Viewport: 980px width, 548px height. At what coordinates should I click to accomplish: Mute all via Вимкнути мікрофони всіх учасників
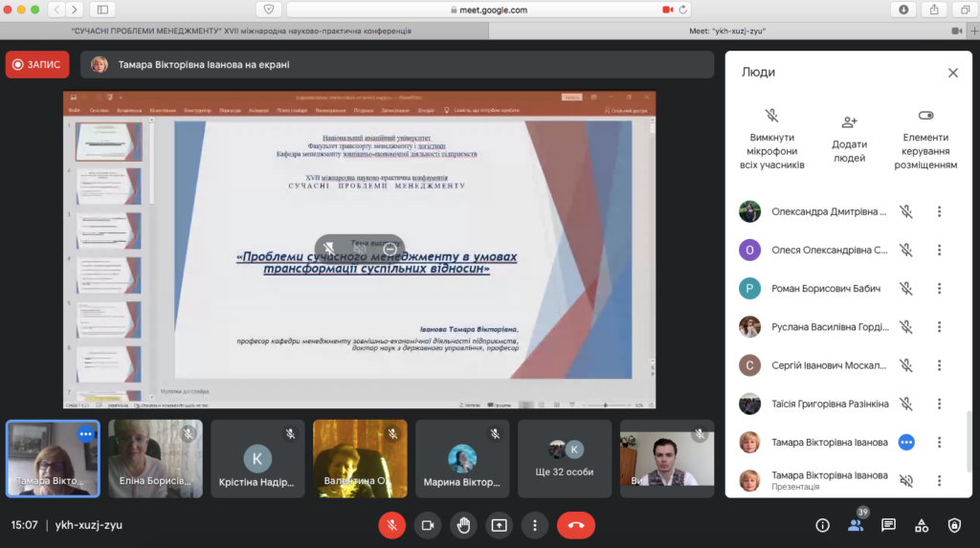pos(771,116)
